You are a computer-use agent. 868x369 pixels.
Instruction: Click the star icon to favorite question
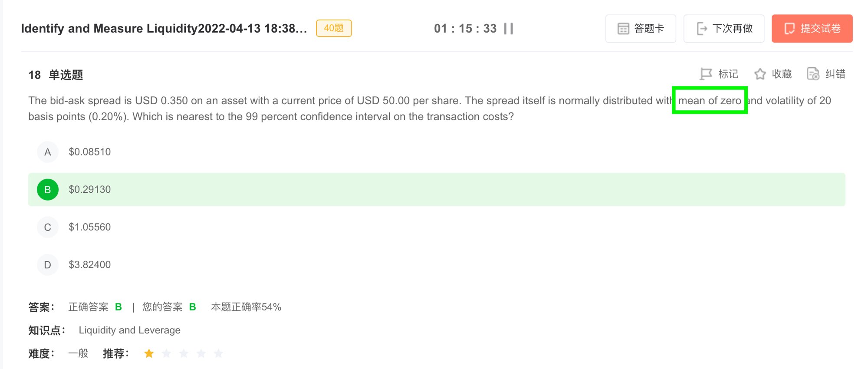pyautogui.click(x=760, y=74)
